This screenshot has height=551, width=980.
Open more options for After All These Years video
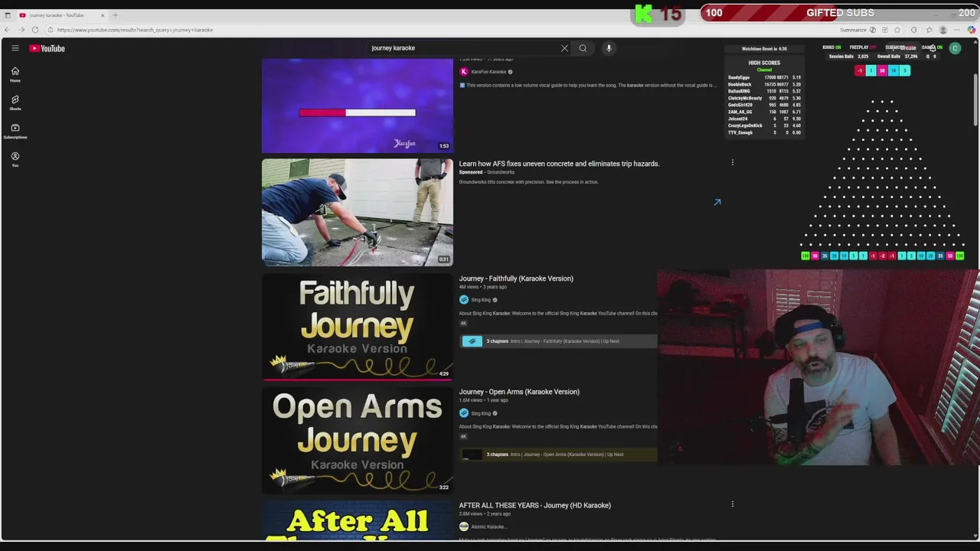(x=732, y=504)
